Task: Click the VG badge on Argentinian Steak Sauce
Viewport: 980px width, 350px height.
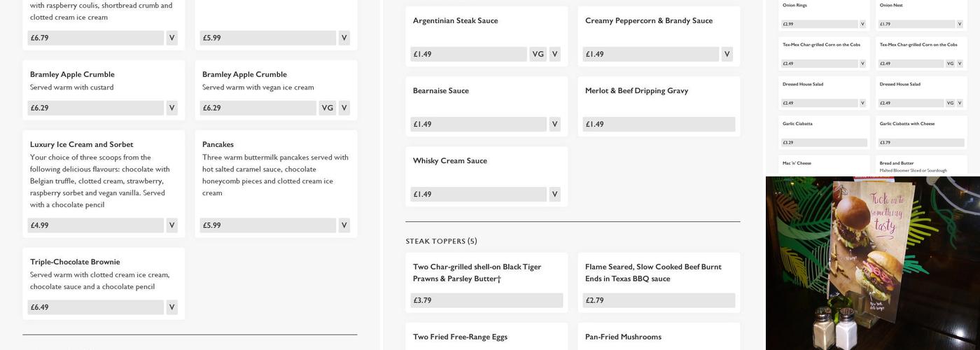Action: pos(538,54)
